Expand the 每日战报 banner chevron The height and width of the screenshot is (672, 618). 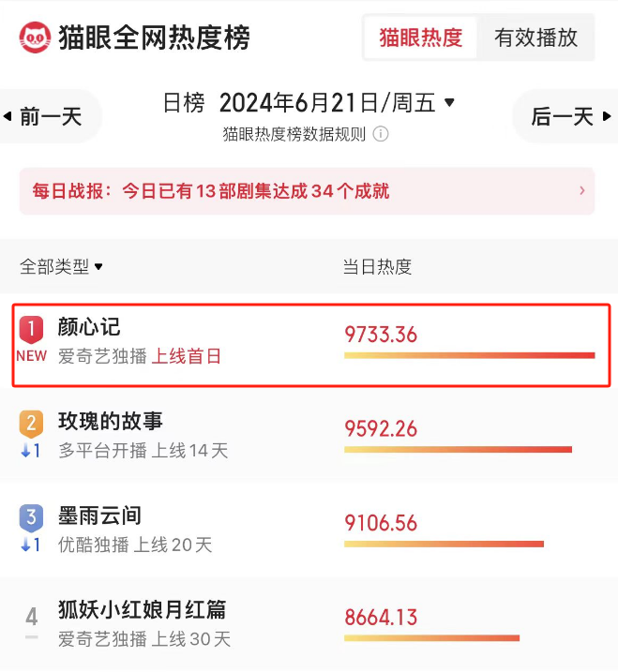pyautogui.click(x=582, y=190)
